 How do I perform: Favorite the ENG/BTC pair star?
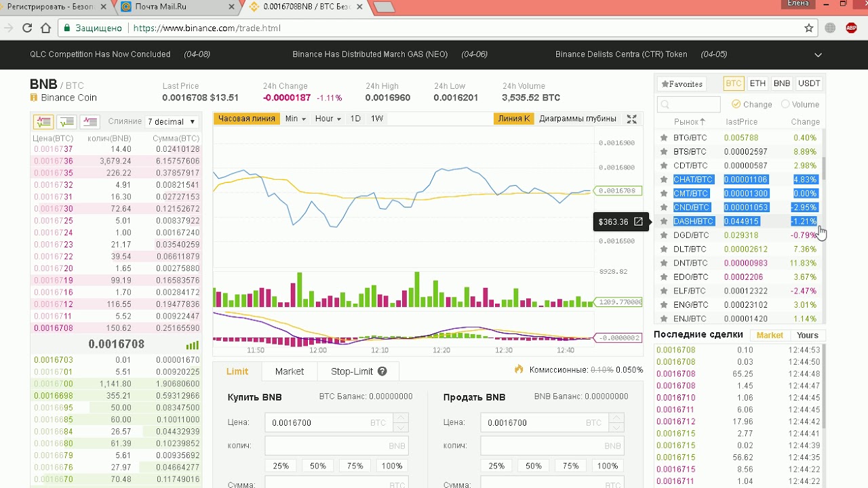coord(664,305)
